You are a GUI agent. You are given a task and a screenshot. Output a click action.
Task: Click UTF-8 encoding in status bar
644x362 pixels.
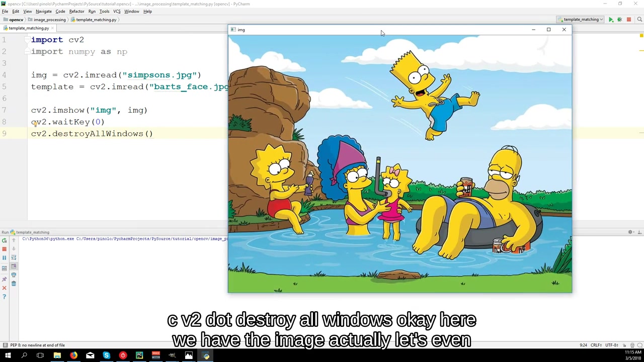click(x=612, y=345)
